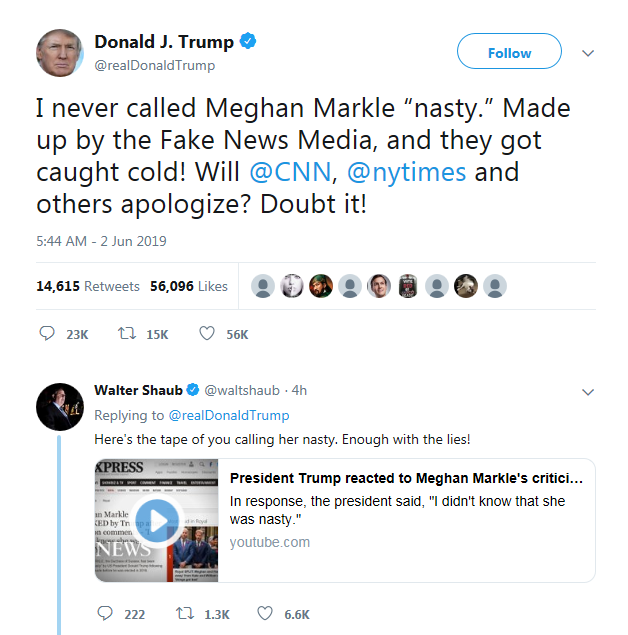Reply to Walter Shaub's tweet
628x635 pixels.
[x=104, y=613]
